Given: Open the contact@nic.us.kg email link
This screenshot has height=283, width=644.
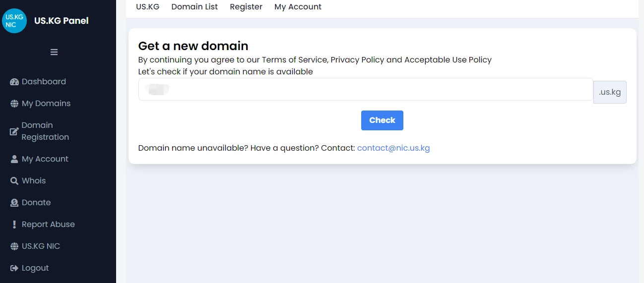Looking at the screenshot, I should (393, 148).
